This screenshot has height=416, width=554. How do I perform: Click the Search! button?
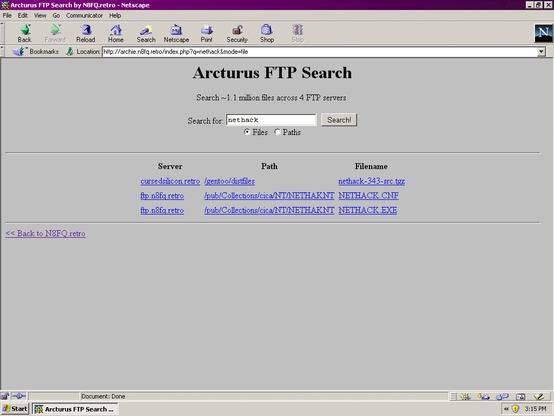[x=339, y=120]
